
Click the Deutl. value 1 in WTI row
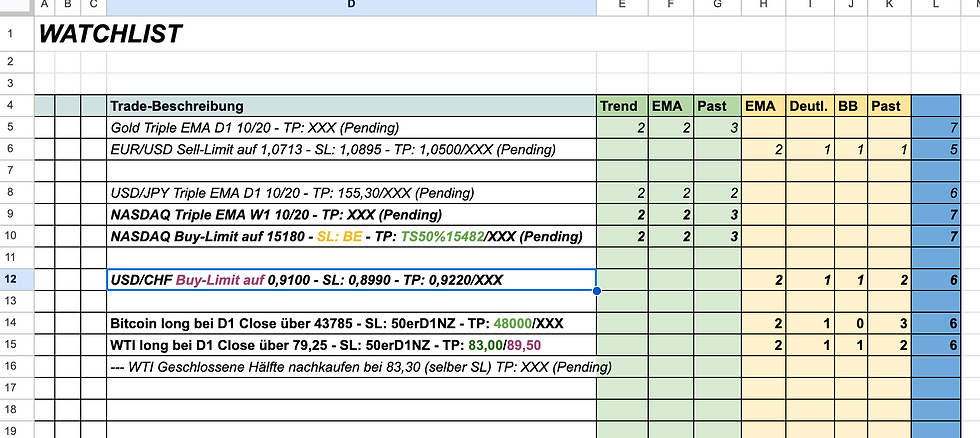click(811, 345)
